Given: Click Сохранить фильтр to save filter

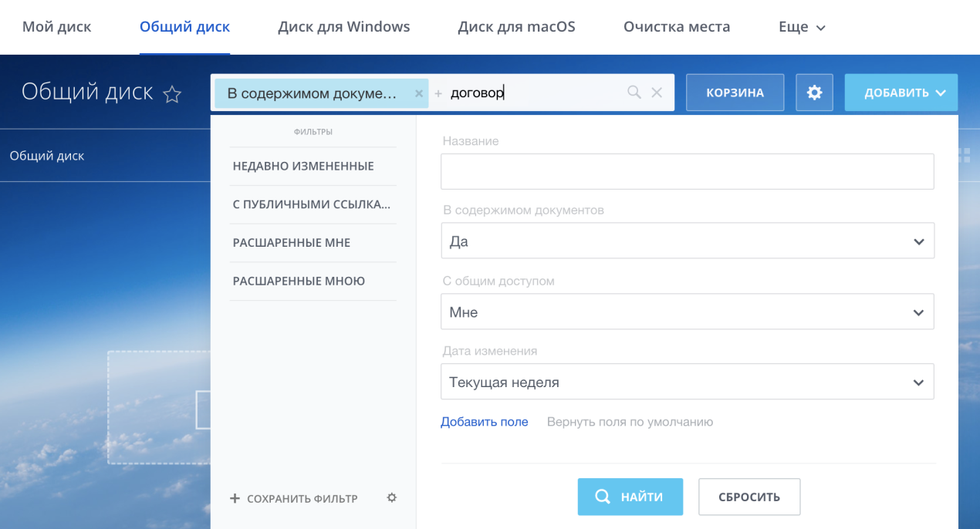Looking at the screenshot, I should [x=294, y=499].
